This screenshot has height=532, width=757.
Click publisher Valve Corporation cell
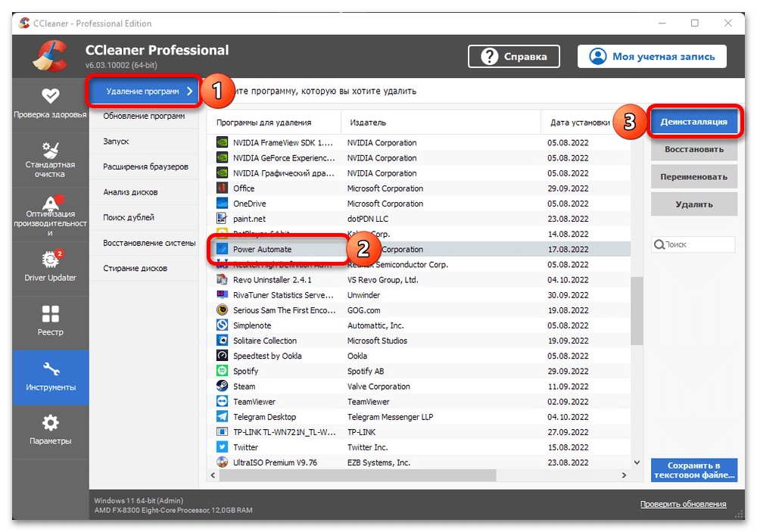click(378, 387)
